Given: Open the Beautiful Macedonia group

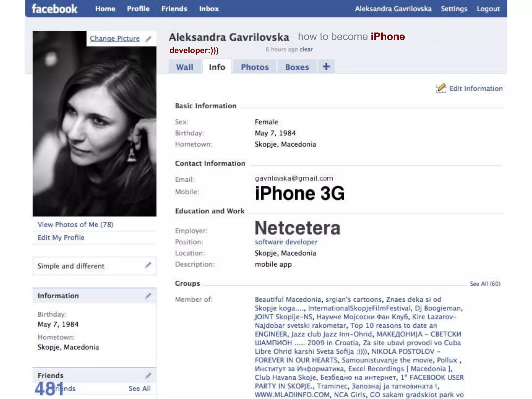Looking at the screenshot, I should pyautogui.click(x=288, y=299).
